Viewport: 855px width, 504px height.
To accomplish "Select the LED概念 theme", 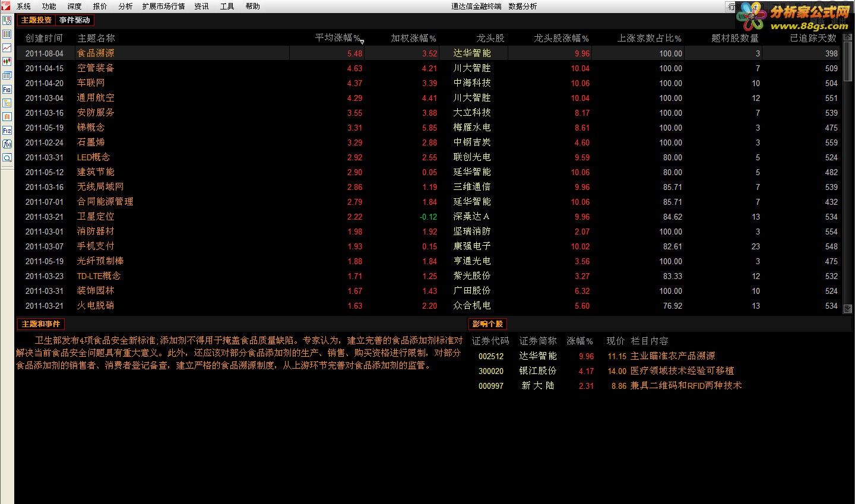I will tap(93, 157).
